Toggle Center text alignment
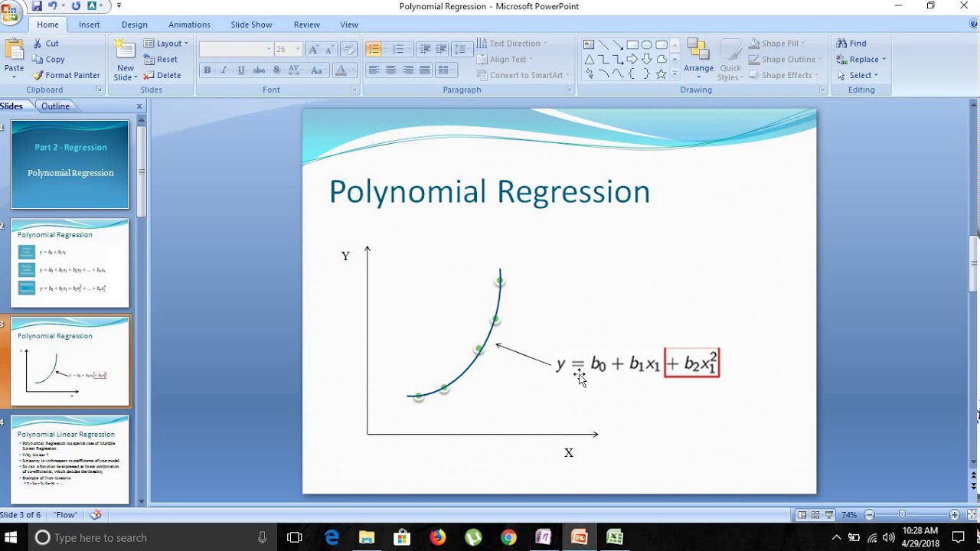 [390, 70]
